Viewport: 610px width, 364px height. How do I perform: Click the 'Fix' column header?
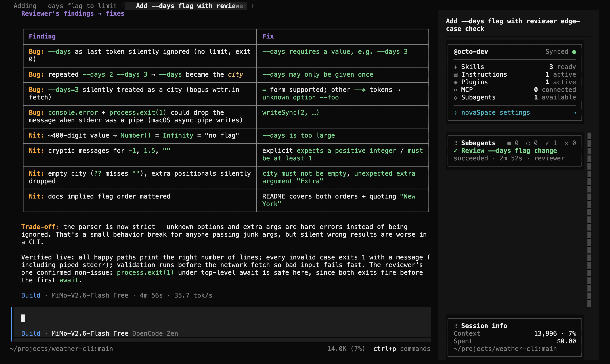[x=268, y=36]
